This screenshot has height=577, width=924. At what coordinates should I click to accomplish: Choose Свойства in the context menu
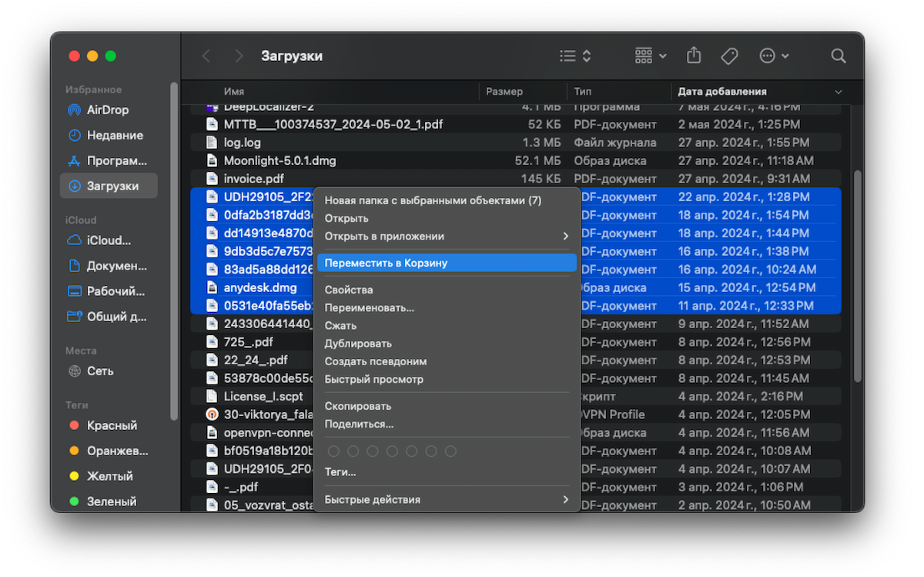(x=447, y=290)
